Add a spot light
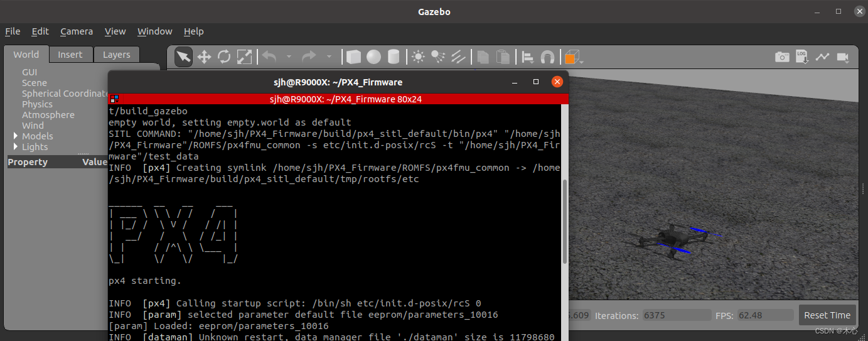Image resolution: width=868 pixels, height=341 pixels. [x=438, y=57]
